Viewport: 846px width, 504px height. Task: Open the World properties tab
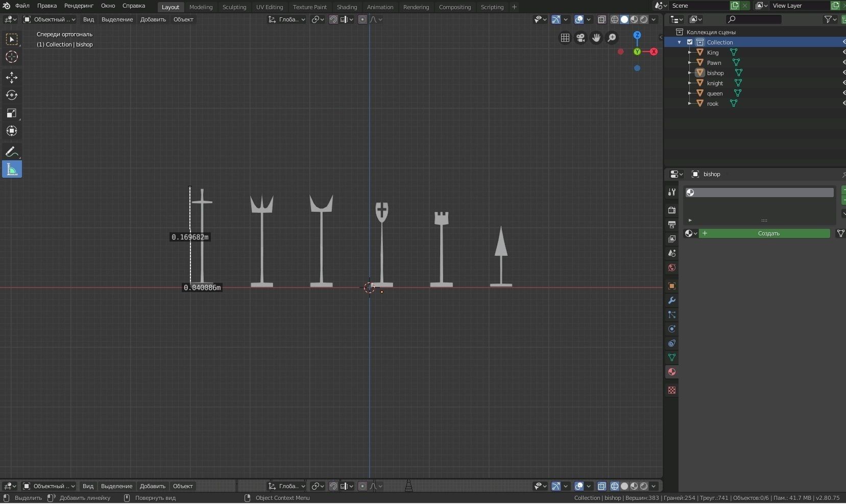tap(672, 268)
